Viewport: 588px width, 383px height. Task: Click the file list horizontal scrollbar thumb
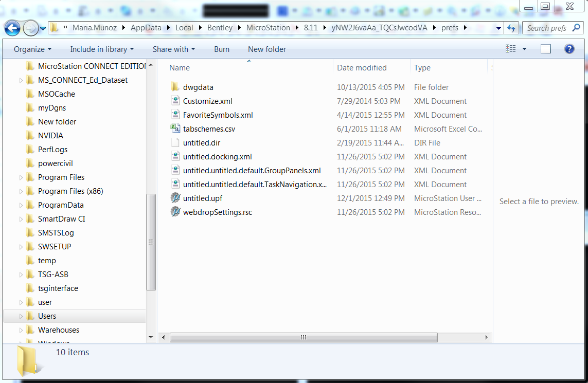pos(304,337)
